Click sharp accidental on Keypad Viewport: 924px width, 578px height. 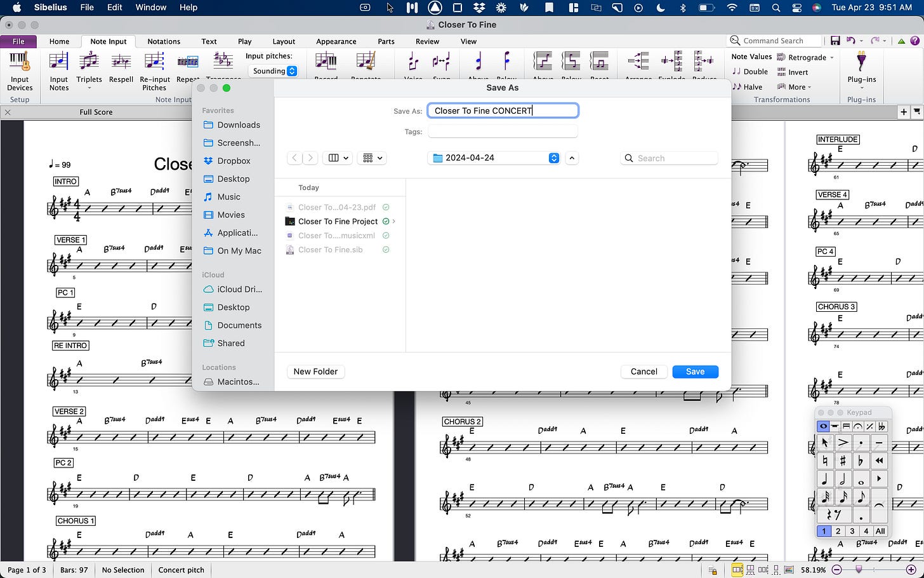coord(843,460)
